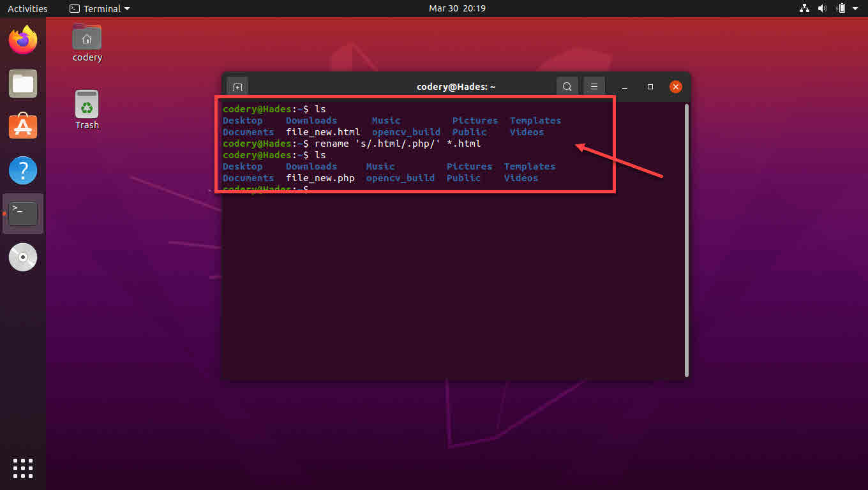Expand the Terminal menu in the top bar
The image size is (868, 490).
pyautogui.click(x=99, y=8)
